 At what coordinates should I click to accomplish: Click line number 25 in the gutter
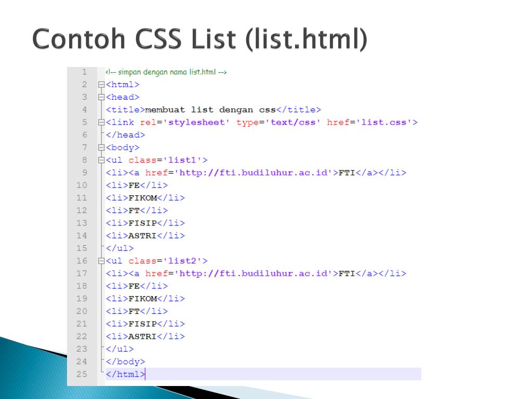click(x=82, y=374)
